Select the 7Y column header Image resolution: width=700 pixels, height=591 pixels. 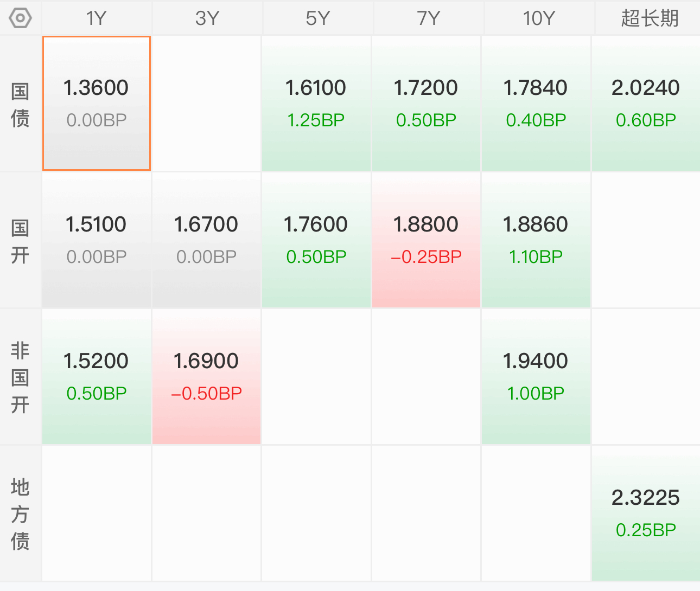click(x=427, y=18)
